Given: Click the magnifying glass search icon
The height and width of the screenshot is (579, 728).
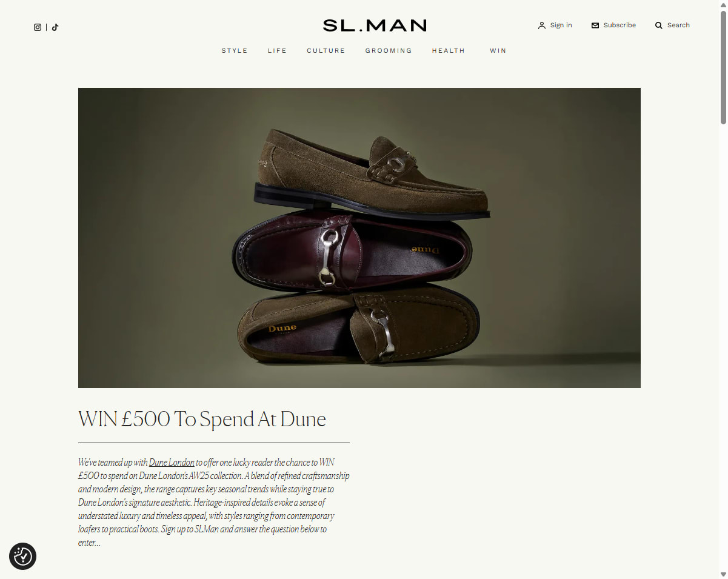Looking at the screenshot, I should (x=659, y=25).
